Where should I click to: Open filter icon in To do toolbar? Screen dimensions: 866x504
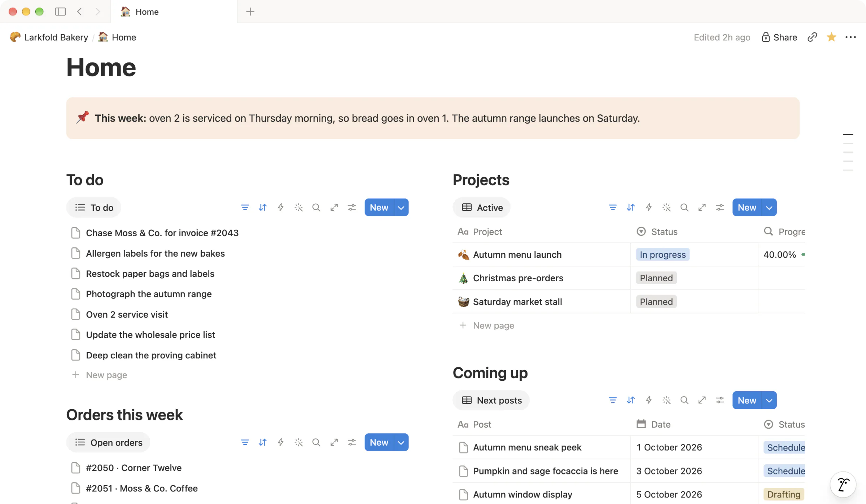[245, 207]
